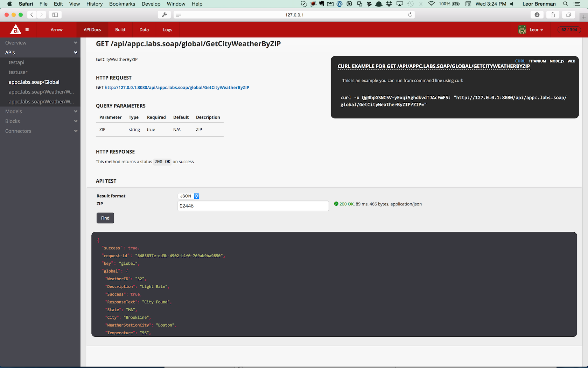Click the Safari address bar showing 127.0.0.1
The width and height of the screenshot is (588, 368).
pyautogui.click(x=294, y=15)
